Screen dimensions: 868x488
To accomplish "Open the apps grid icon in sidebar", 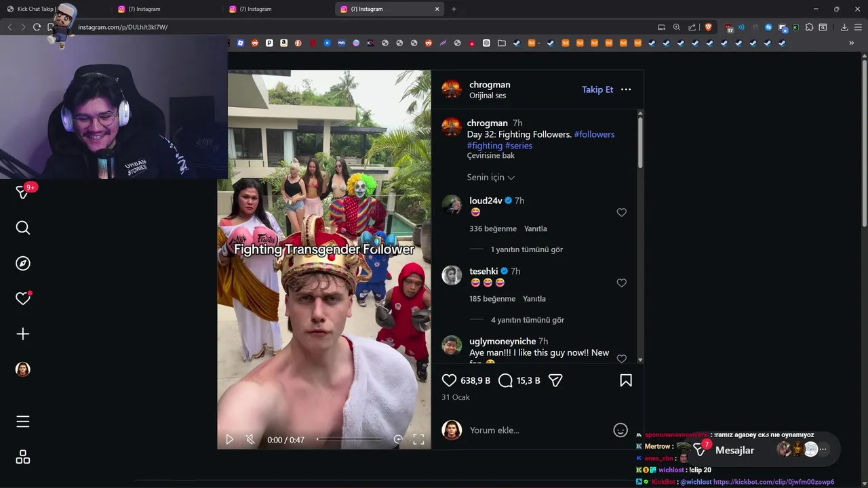I will [x=23, y=457].
